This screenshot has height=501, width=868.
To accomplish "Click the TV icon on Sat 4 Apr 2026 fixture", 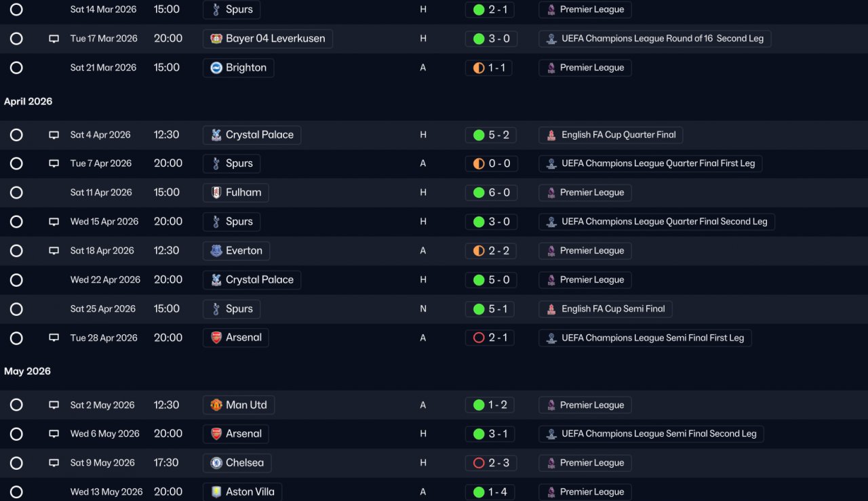I will 54,135.
